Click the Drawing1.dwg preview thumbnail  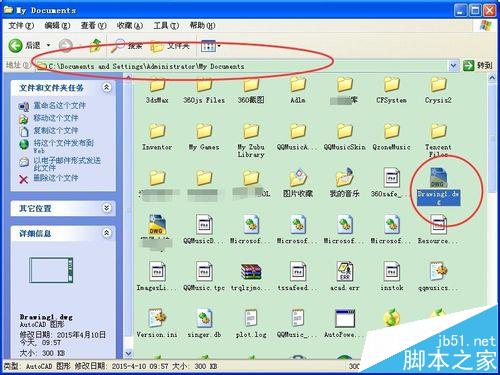(51, 270)
